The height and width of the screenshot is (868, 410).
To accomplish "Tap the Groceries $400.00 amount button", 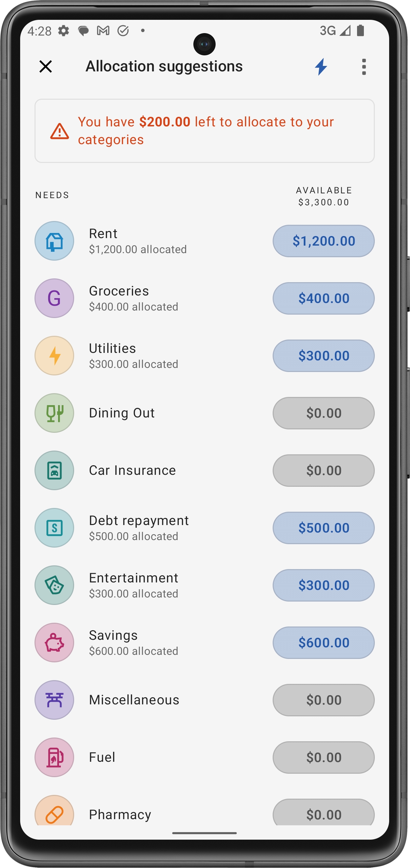I will pos(323,299).
